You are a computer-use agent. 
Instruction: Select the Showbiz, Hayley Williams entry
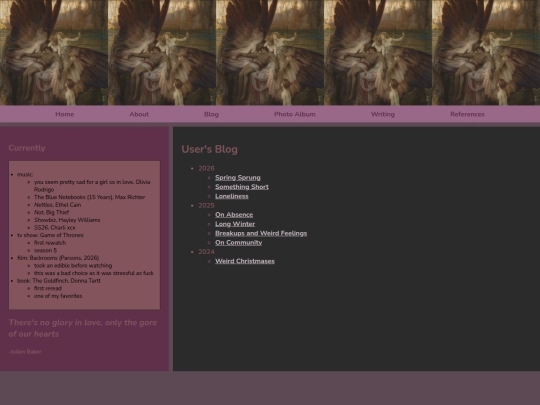[67, 220]
